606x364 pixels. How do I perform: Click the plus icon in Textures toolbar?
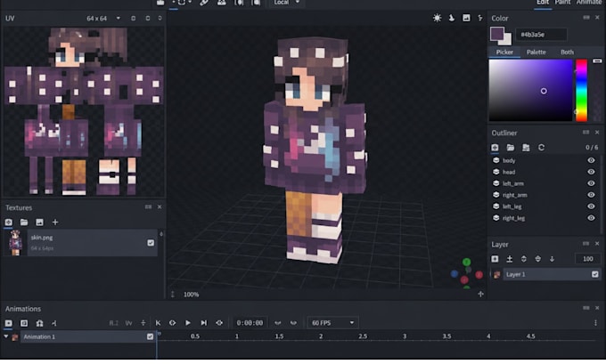pyautogui.click(x=55, y=222)
